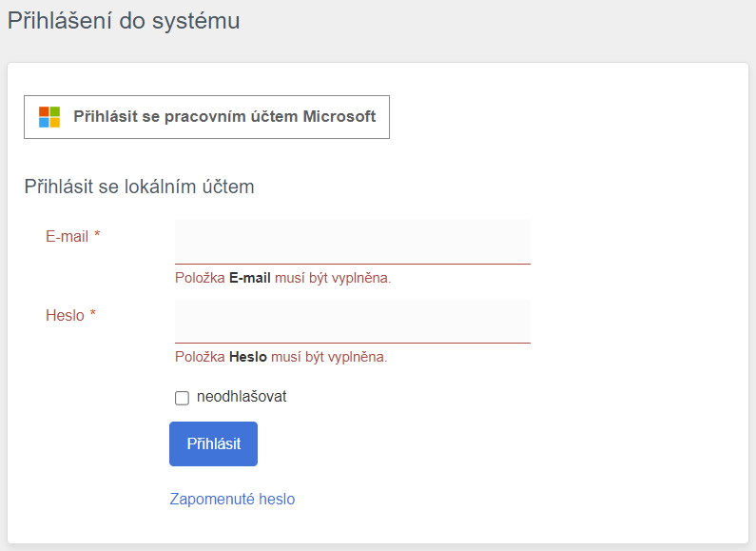This screenshot has height=551, width=756.
Task: Click the Přihlásit se lokálním účtem heading
Action: coord(139,187)
